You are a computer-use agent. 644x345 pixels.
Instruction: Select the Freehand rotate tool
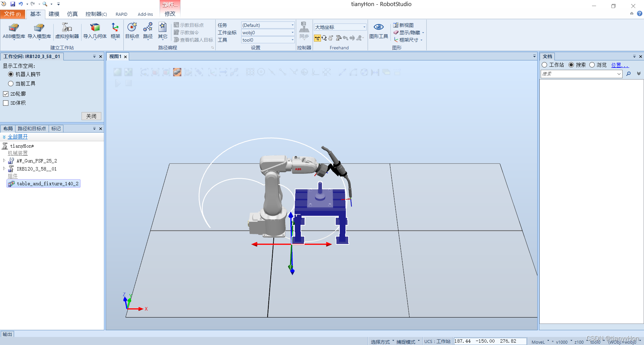[x=324, y=38]
